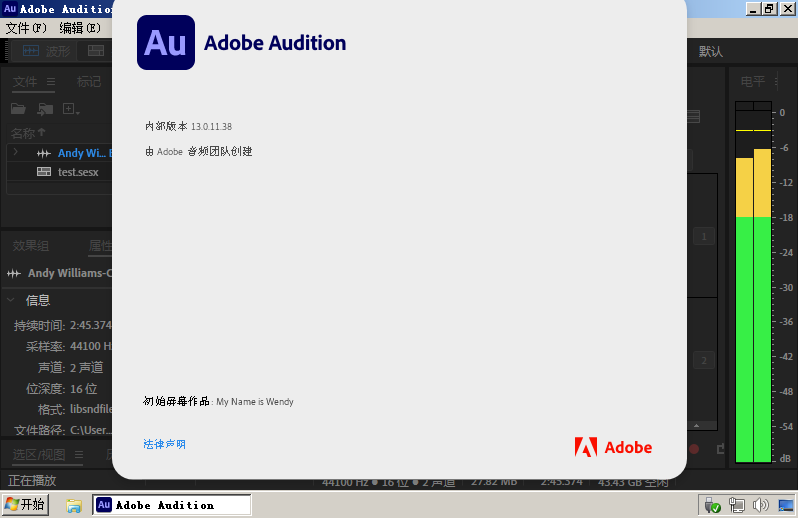Switch to Multitrack editor view icon

(96, 51)
